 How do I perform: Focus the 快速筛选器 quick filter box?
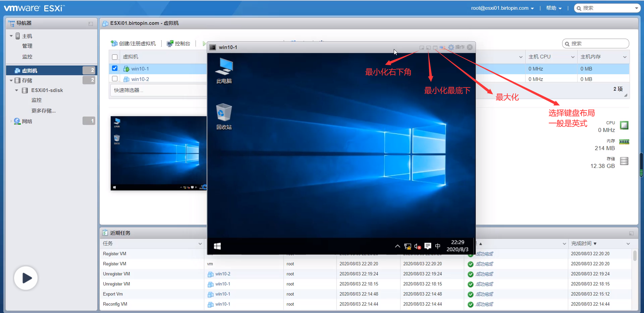pos(158,90)
